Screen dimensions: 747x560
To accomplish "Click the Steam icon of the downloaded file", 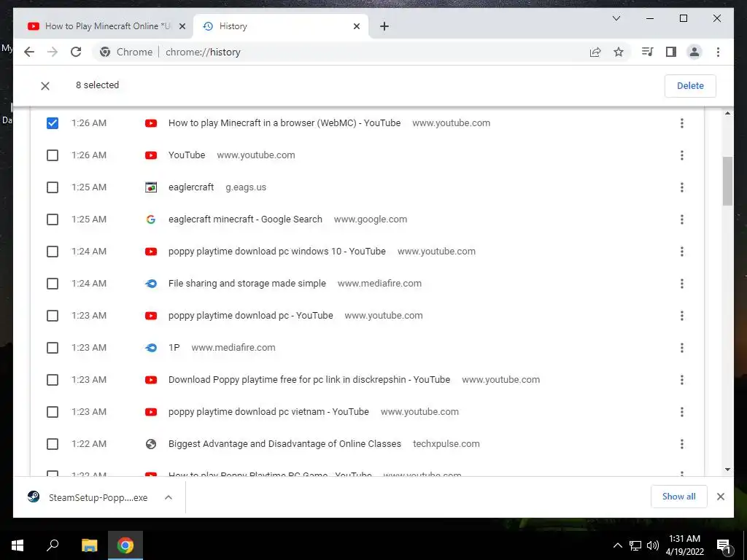I will [34, 497].
